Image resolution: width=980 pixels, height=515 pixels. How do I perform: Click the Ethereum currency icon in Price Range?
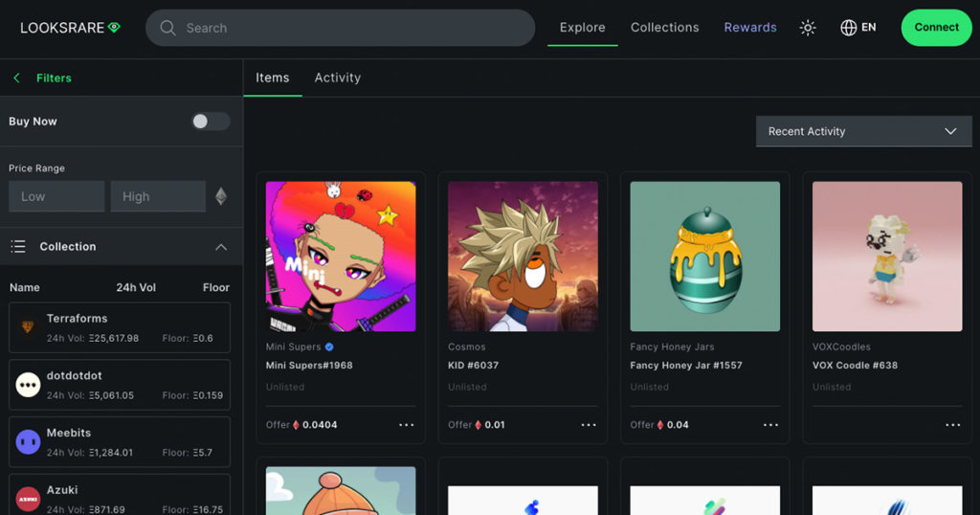click(221, 196)
